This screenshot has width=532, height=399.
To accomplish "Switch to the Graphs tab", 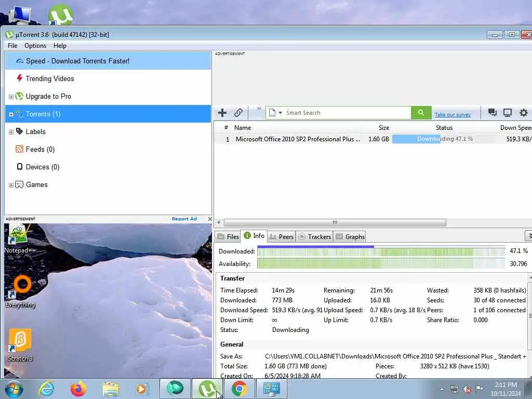I will point(350,237).
